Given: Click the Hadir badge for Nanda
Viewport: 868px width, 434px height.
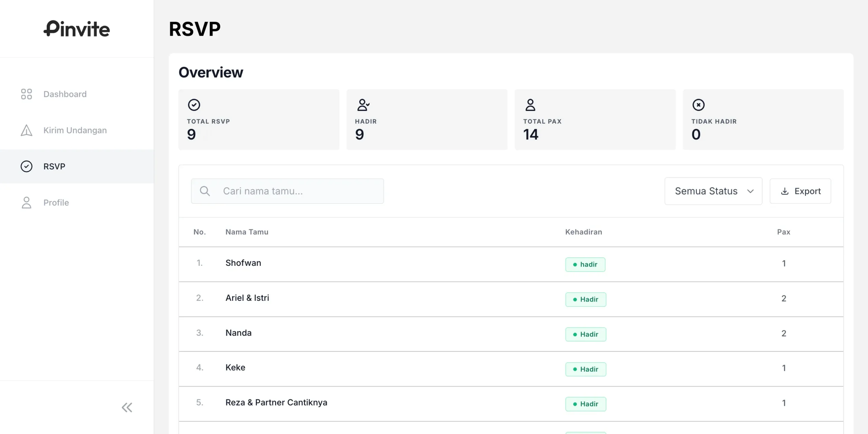Looking at the screenshot, I should 586,334.
